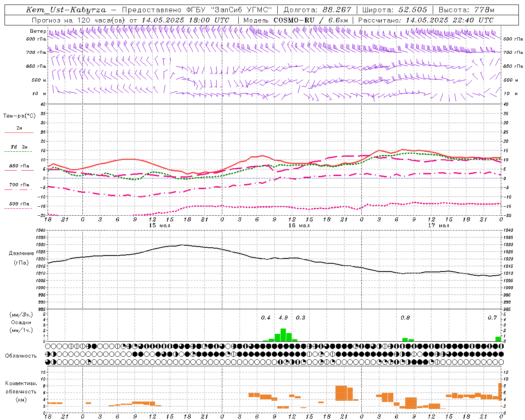Click the Давление pressure label
The image size is (525, 420).
pos(21,253)
